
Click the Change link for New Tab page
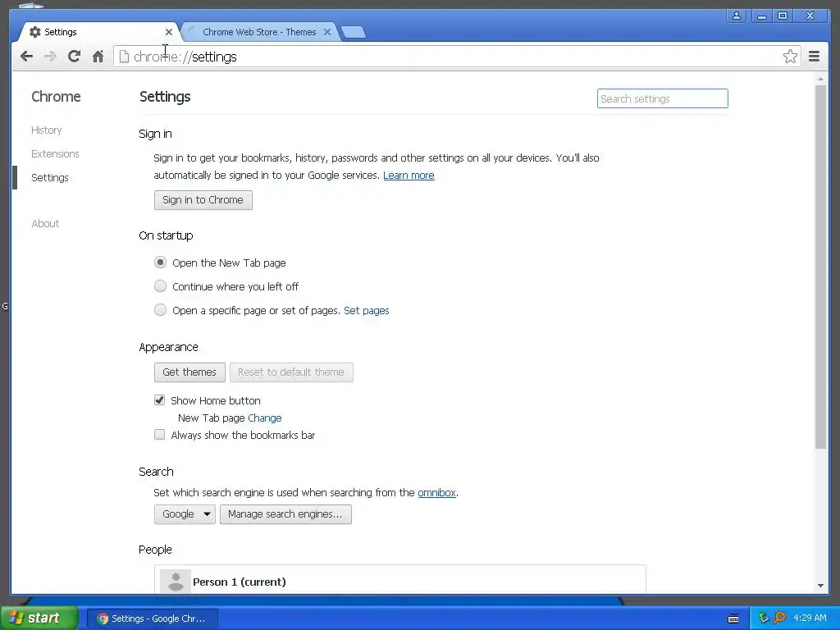pyautogui.click(x=265, y=418)
